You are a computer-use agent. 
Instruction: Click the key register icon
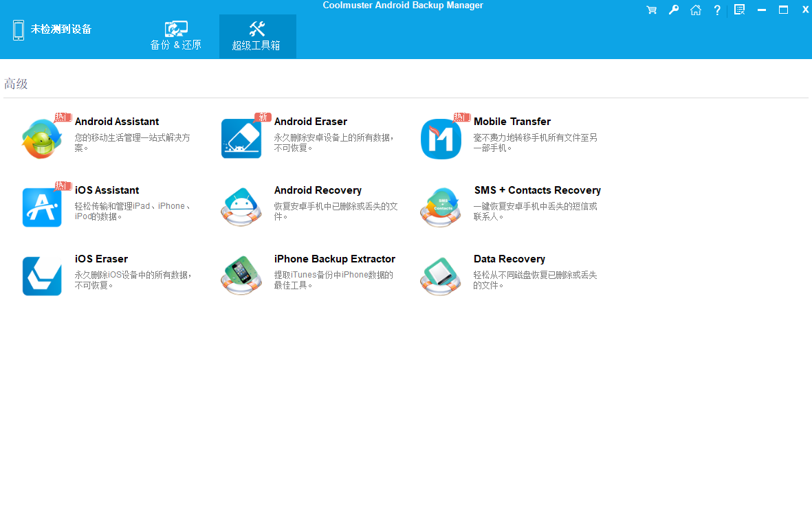pos(674,10)
